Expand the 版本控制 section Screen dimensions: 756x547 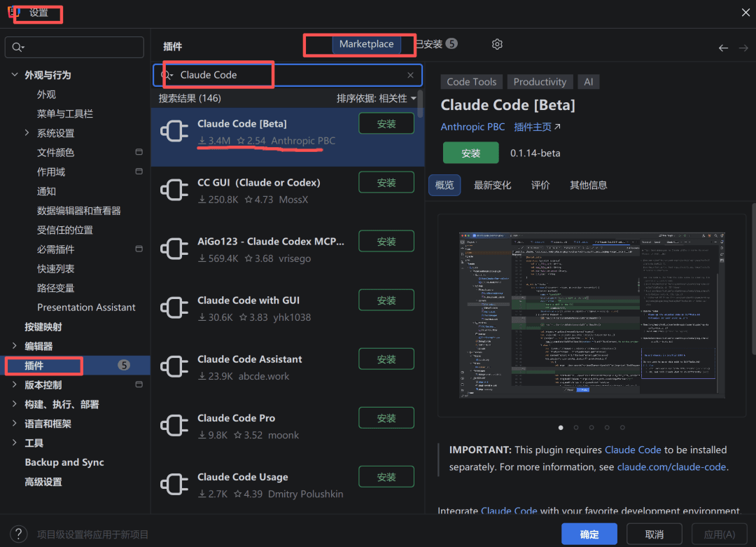click(x=15, y=385)
